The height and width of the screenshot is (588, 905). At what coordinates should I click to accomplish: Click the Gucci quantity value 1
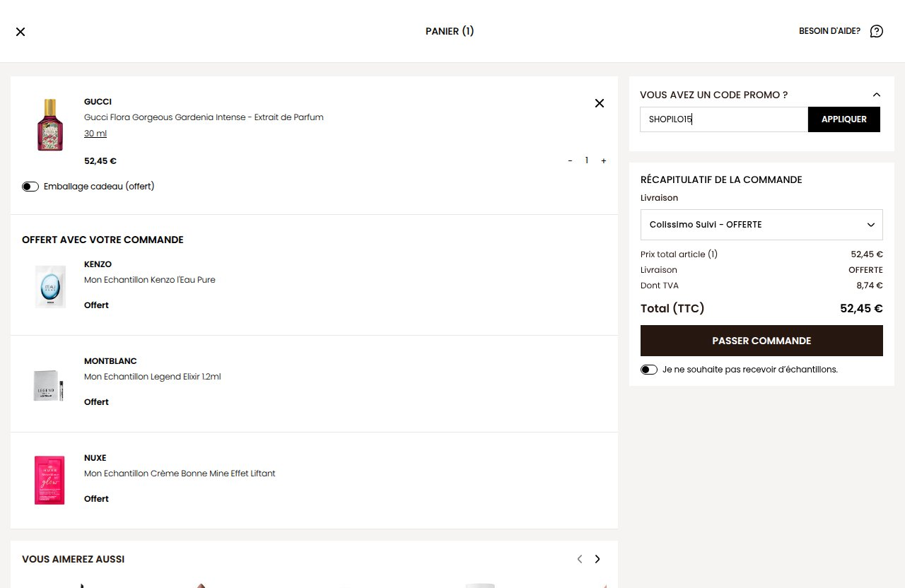[x=587, y=161]
